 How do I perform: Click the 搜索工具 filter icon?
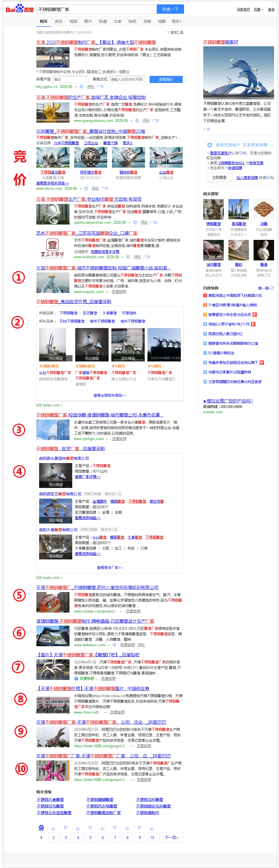168,33
